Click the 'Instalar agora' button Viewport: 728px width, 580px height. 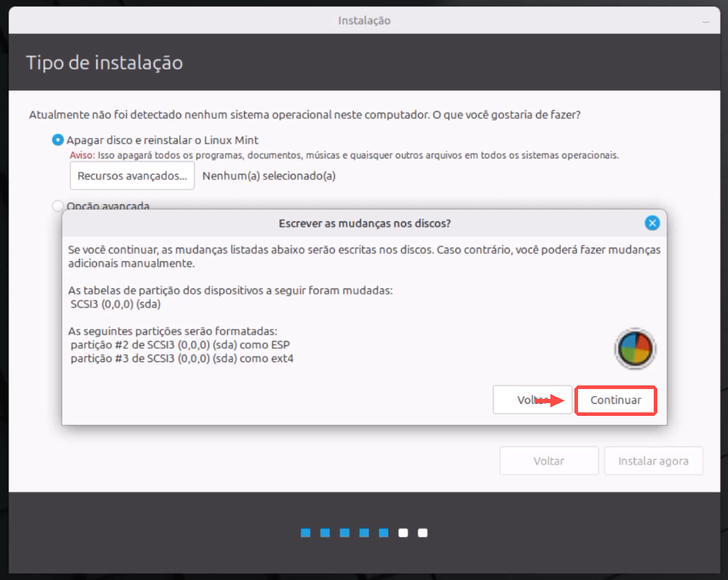653,460
